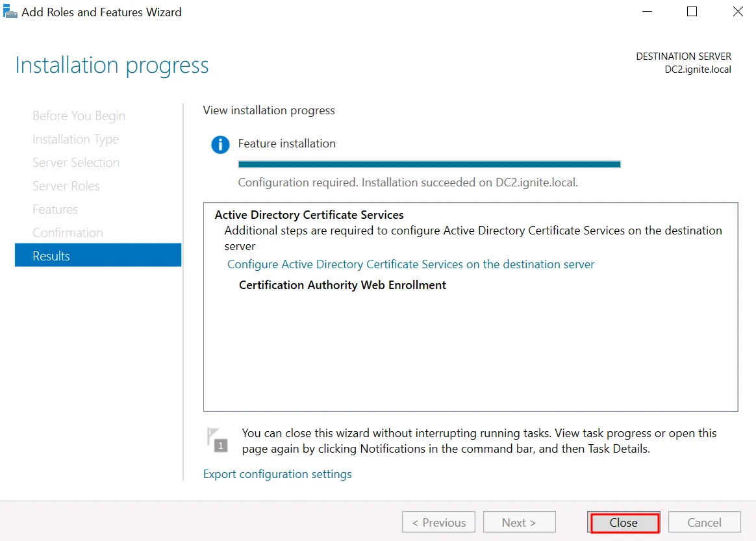The width and height of the screenshot is (756, 541).
Task: Click the Export configuration settings link
Action: pyautogui.click(x=277, y=474)
